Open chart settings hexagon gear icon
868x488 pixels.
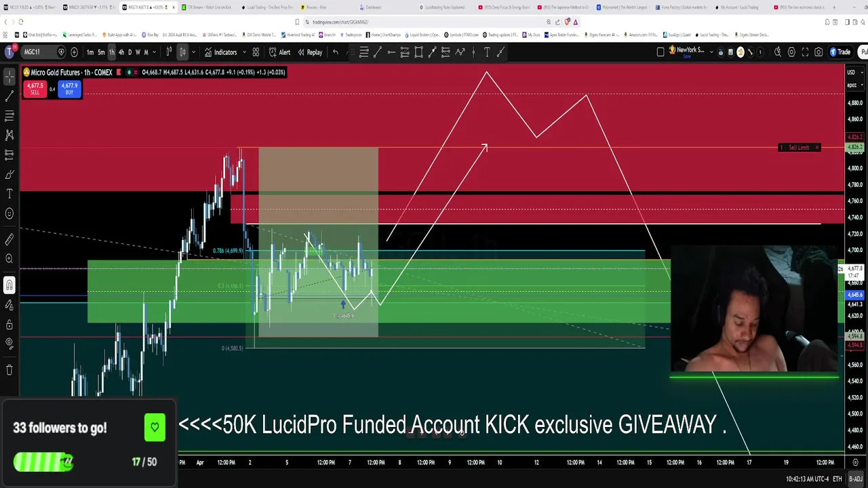pyautogui.click(x=791, y=52)
